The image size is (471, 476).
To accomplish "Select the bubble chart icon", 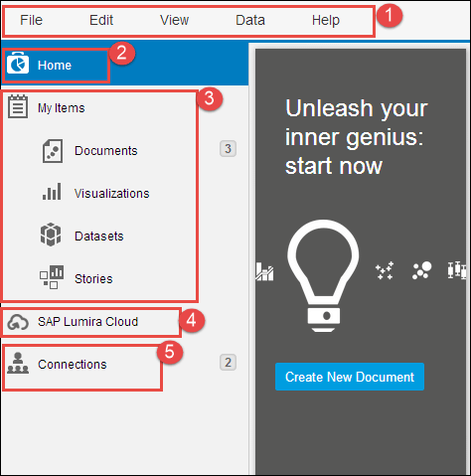I will 421,270.
